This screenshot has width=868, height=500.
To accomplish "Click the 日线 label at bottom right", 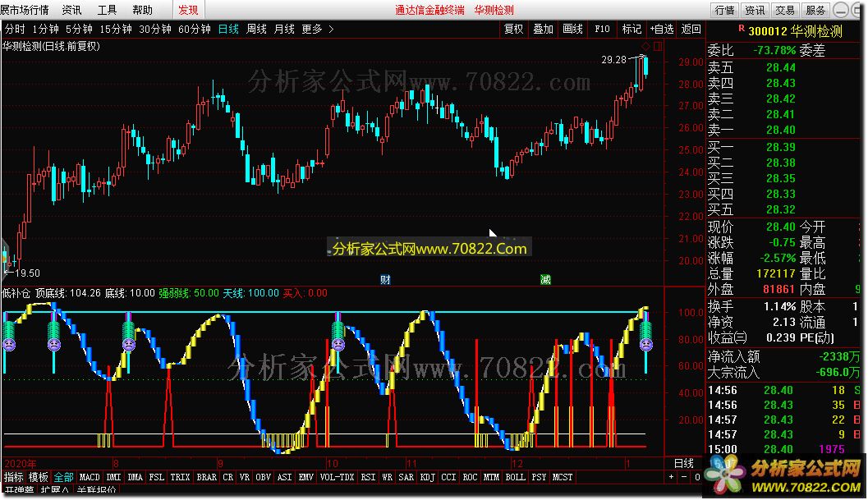I will 684,463.
